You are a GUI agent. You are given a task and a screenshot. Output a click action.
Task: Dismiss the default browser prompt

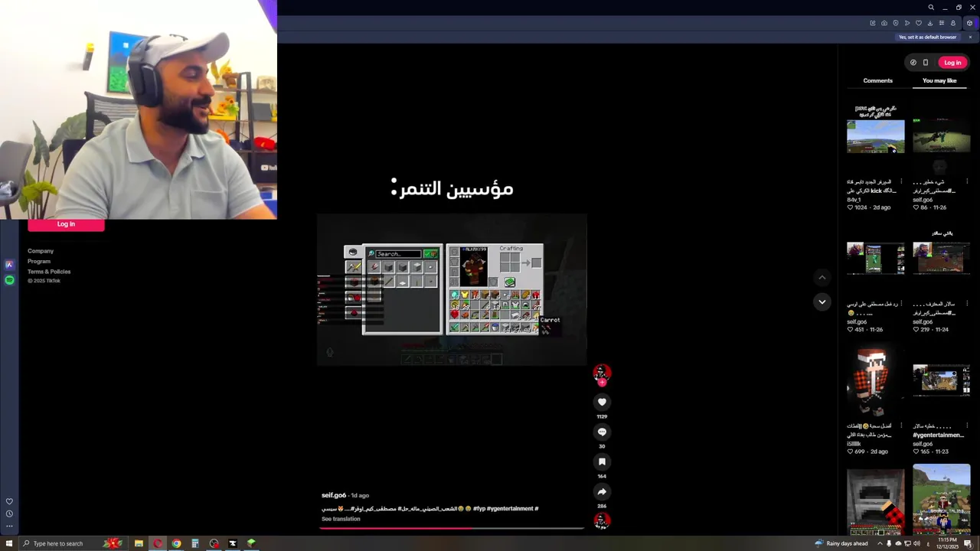tap(970, 37)
